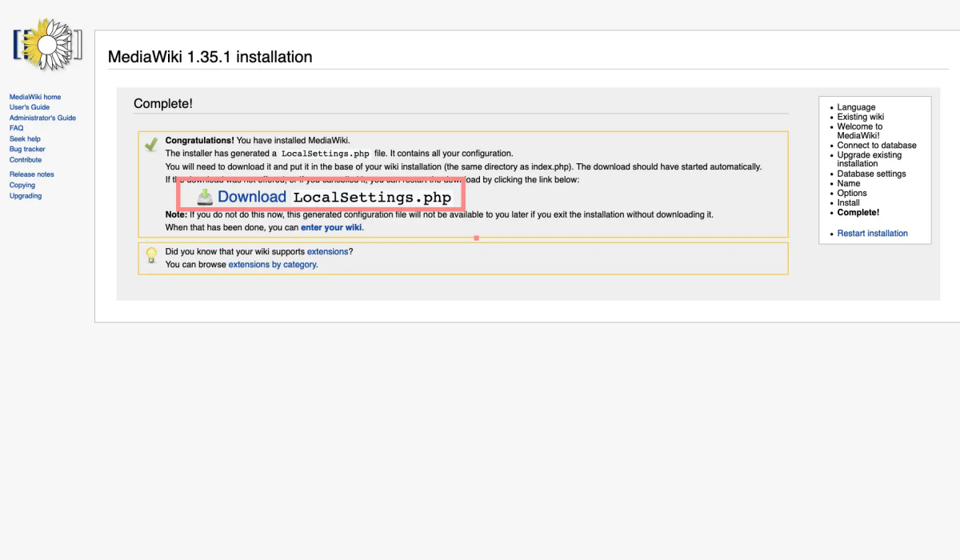Click the 'Install' step in the installer list
Image resolution: width=960 pixels, height=560 pixels.
(x=849, y=202)
